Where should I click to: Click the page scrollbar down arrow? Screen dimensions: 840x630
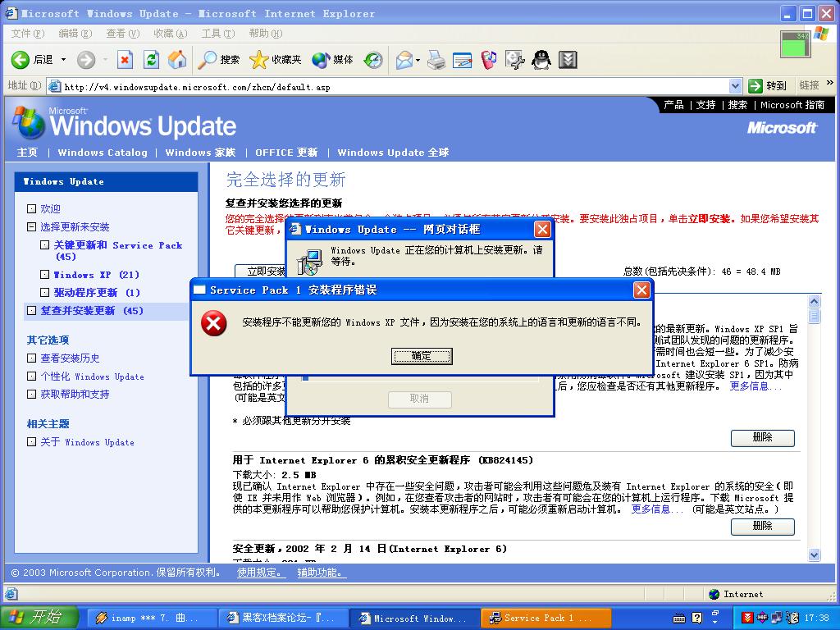click(815, 555)
